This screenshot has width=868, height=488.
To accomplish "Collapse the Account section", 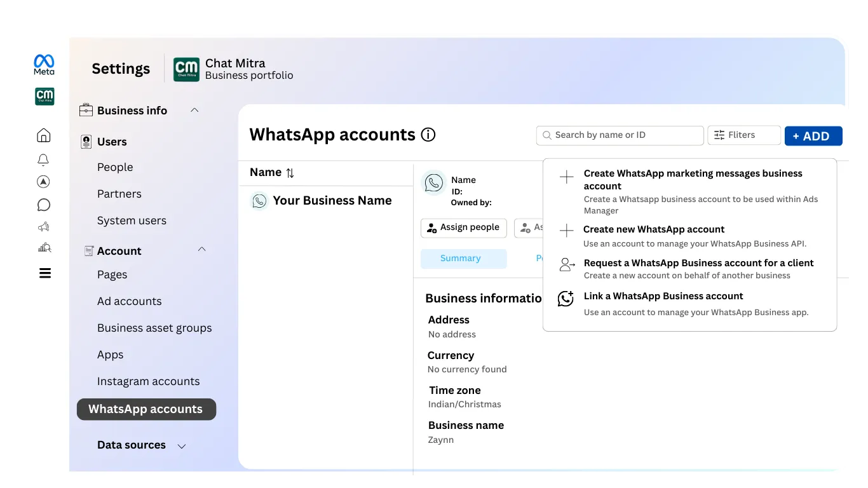I will click(201, 249).
